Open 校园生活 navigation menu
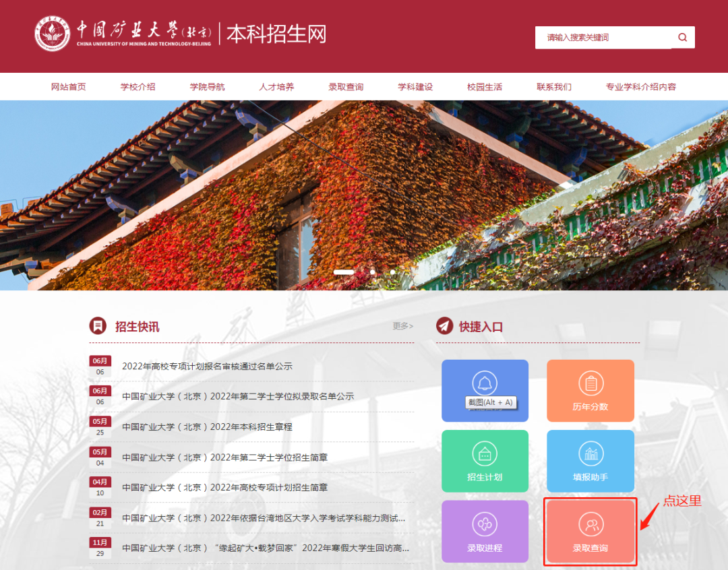Viewport: 728px width, 570px height. (x=485, y=87)
